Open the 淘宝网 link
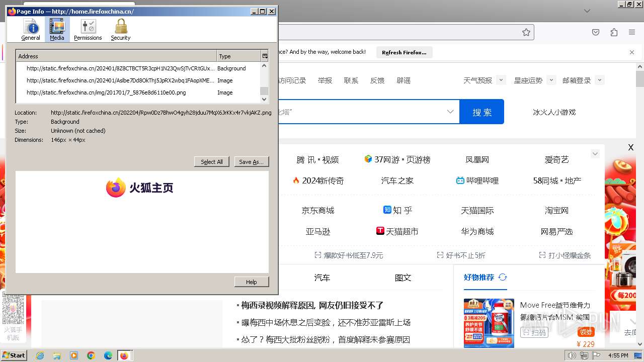 [x=556, y=211]
